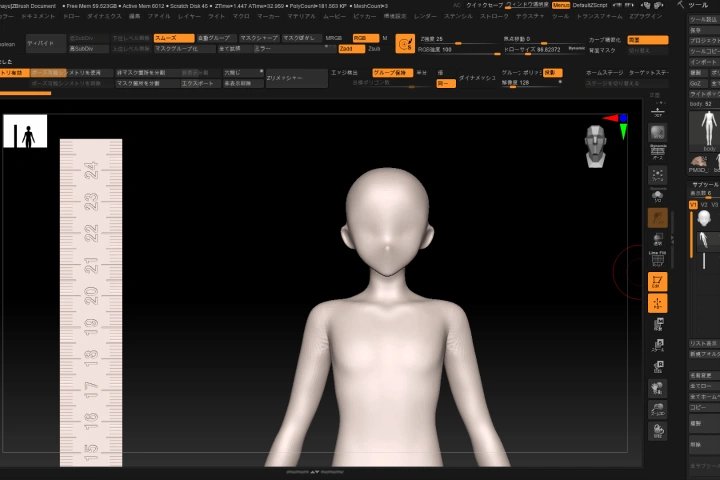The image size is (720, 480).
Task: Click the 焦点移動 0 (Focal Shift) slider
Action: 544,39
